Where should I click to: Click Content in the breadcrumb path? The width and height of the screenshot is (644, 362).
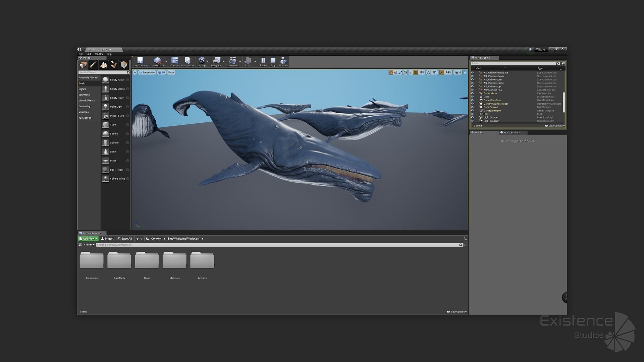tap(156, 239)
